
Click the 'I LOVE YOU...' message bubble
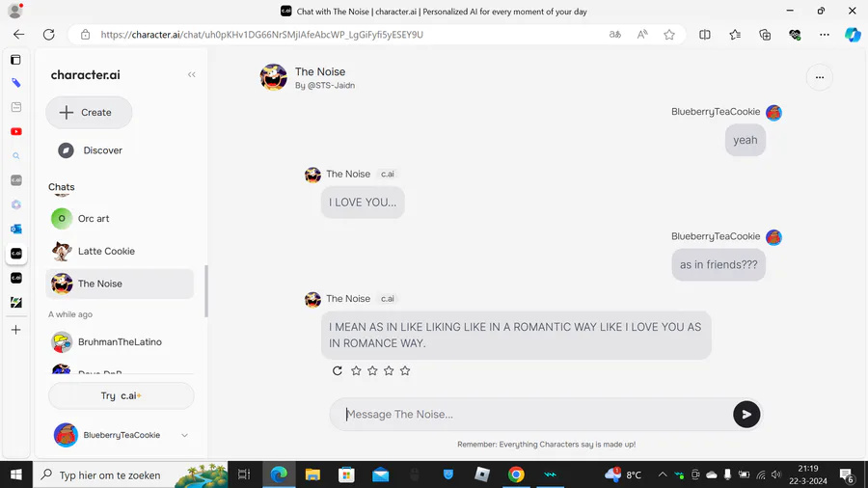(363, 203)
